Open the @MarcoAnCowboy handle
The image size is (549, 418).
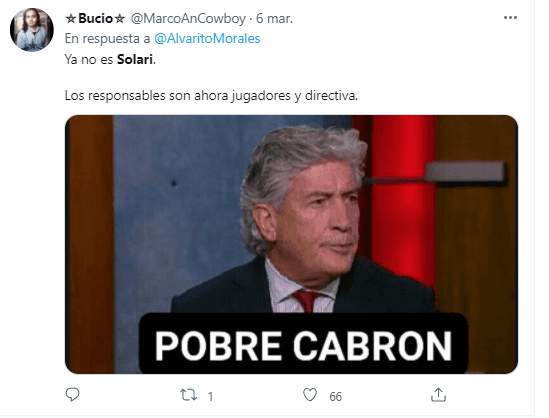click(188, 19)
